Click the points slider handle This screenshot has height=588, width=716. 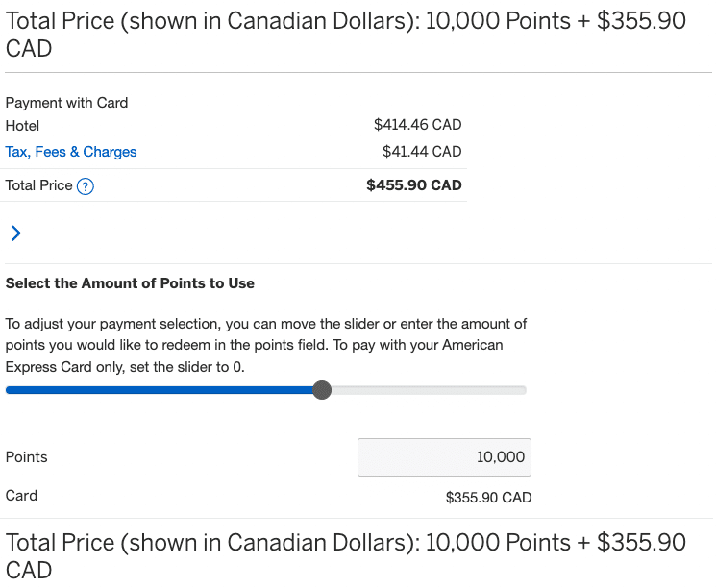[322, 390]
